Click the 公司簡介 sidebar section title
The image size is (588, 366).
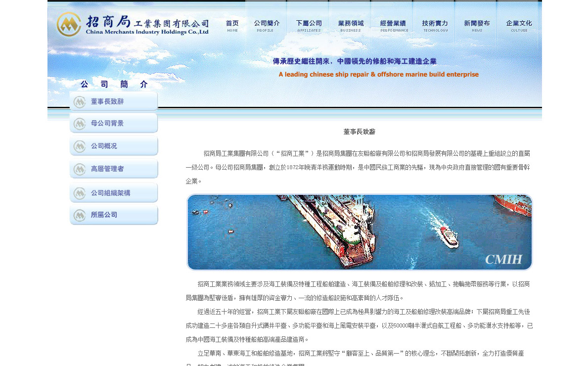[114, 85]
